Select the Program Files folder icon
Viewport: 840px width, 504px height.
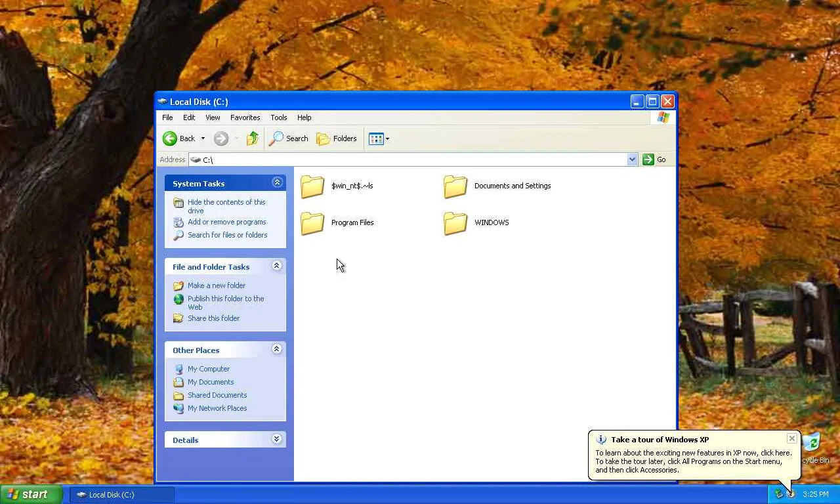(x=312, y=223)
